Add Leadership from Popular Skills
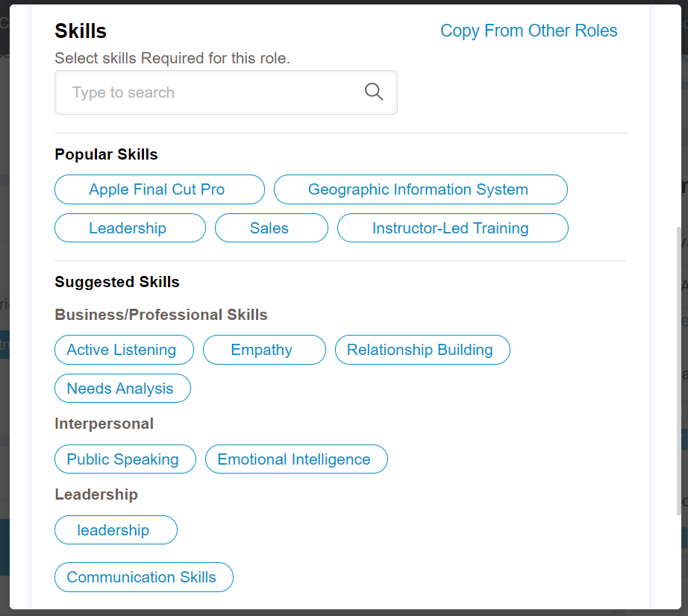This screenshot has width=688, height=616. coord(129,227)
